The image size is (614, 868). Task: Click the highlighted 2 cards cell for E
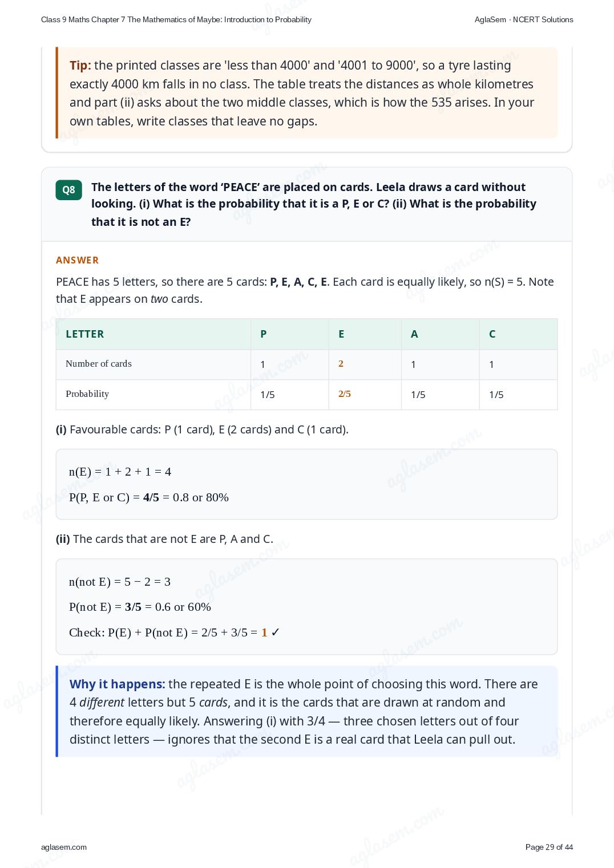[341, 364]
